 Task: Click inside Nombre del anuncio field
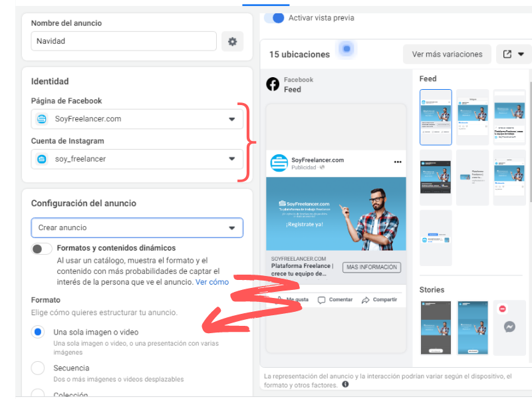(124, 41)
